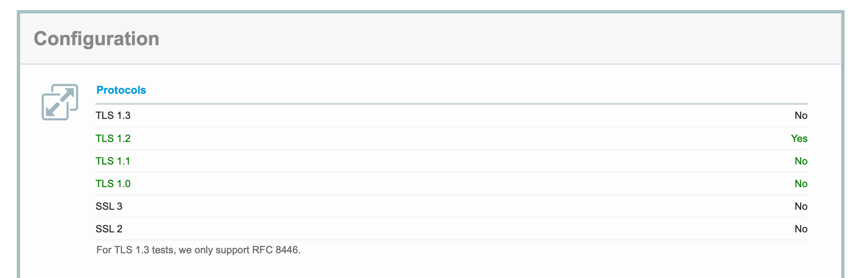868x278 pixels.
Task: Click the SSL 3 protocol label
Action: point(109,206)
